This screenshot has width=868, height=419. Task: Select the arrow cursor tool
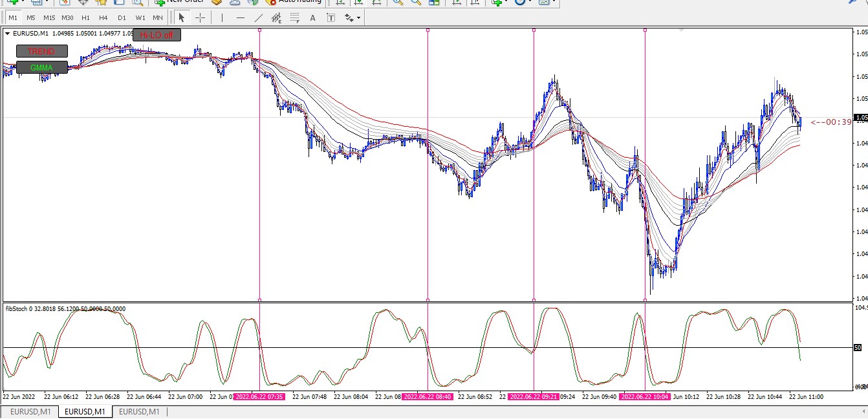click(x=182, y=17)
